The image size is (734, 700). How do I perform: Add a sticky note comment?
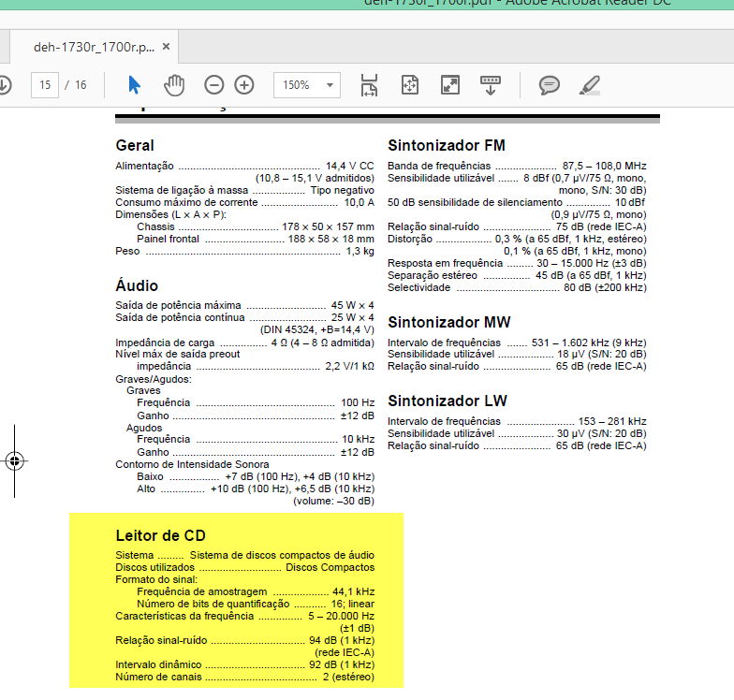(x=549, y=85)
